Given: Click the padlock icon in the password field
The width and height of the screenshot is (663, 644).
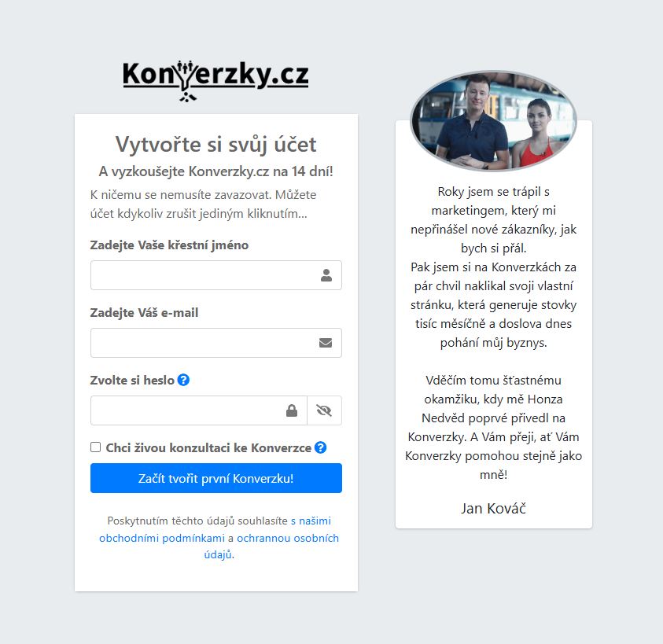Looking at the screenshot, I should click(292, 410).
